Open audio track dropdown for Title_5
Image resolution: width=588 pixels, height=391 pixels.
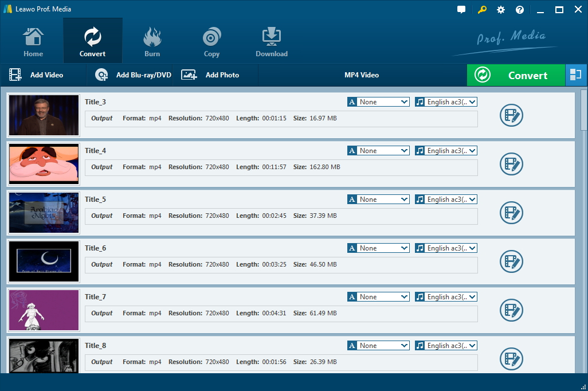[x=446, y=200]
